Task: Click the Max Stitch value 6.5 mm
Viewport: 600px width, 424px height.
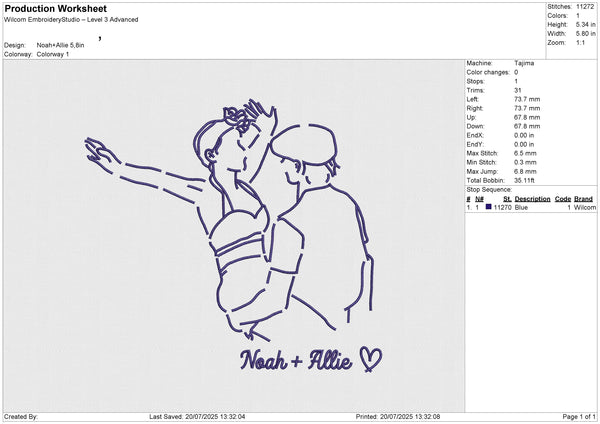Action: click(x=525, y=153)
